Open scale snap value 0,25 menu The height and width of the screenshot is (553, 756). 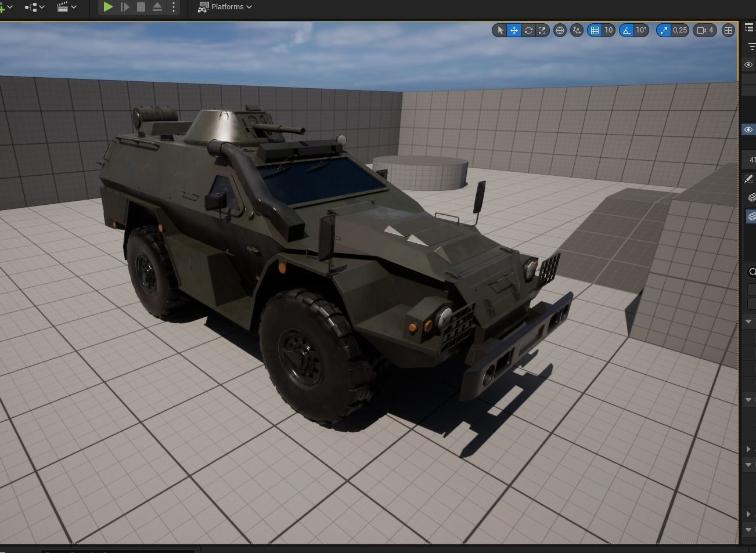click(680, 30)
